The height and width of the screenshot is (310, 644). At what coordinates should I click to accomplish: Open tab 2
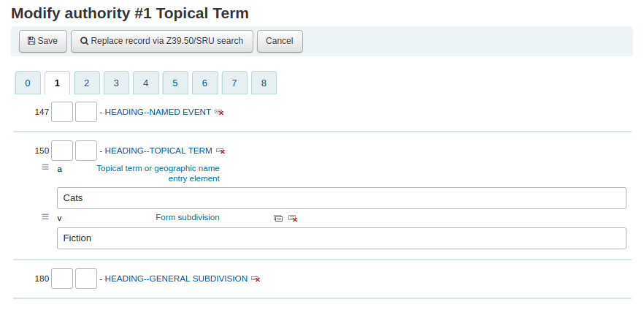pos(87,83)
